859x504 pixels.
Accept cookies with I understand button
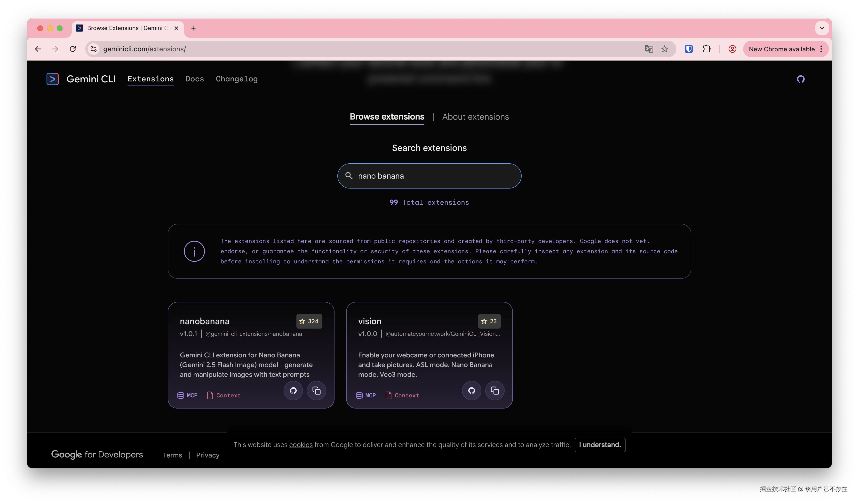pyautogui.click(x=600, y=445)
